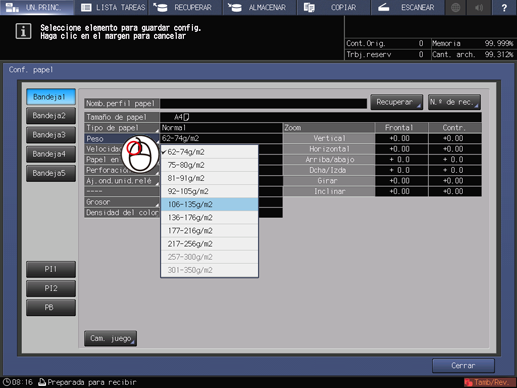This screenshot has width=517, height=388.
Task: Open help with the question mark icon
Action: [x=504, y=7]
